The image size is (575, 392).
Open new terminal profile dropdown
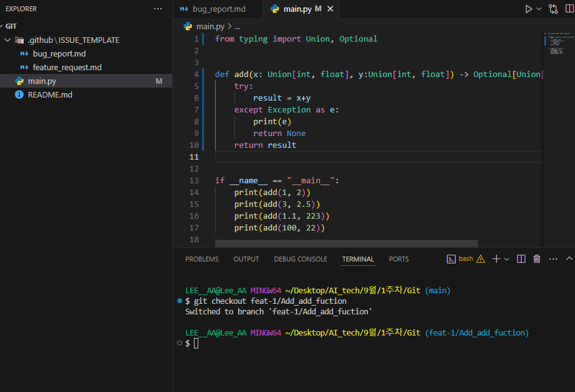click(507, 259)
